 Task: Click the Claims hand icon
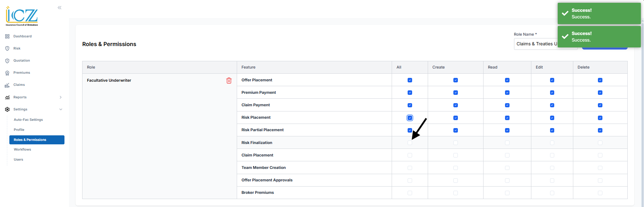[7, 85]
